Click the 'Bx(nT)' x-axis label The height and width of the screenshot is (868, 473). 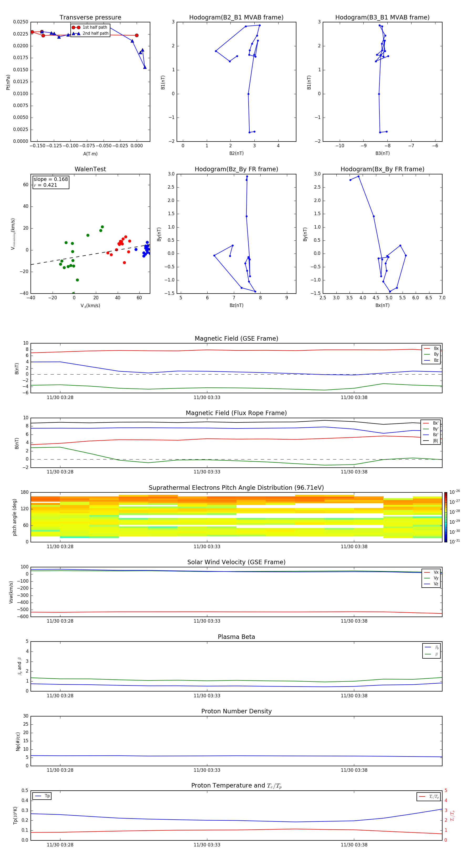point(382,305)
